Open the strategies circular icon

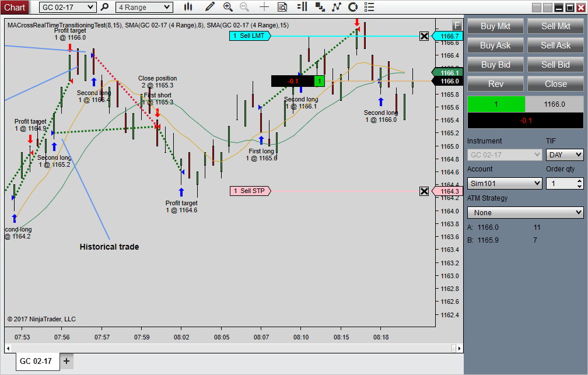coord(353,7)
